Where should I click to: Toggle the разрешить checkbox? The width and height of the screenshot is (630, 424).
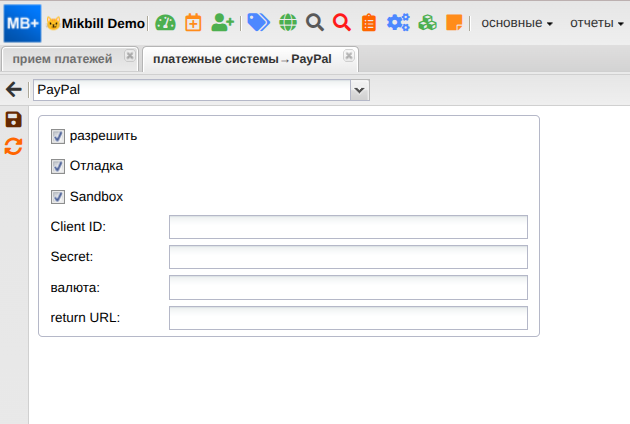58,136
